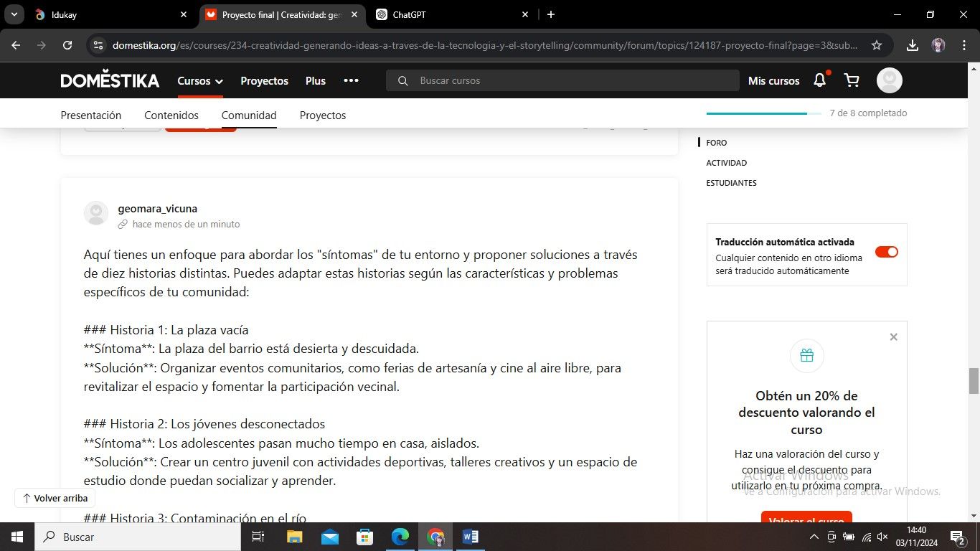
Task: Open the ellipsis menu in the Domestika navbar
Action: click(x=351, y=80)
